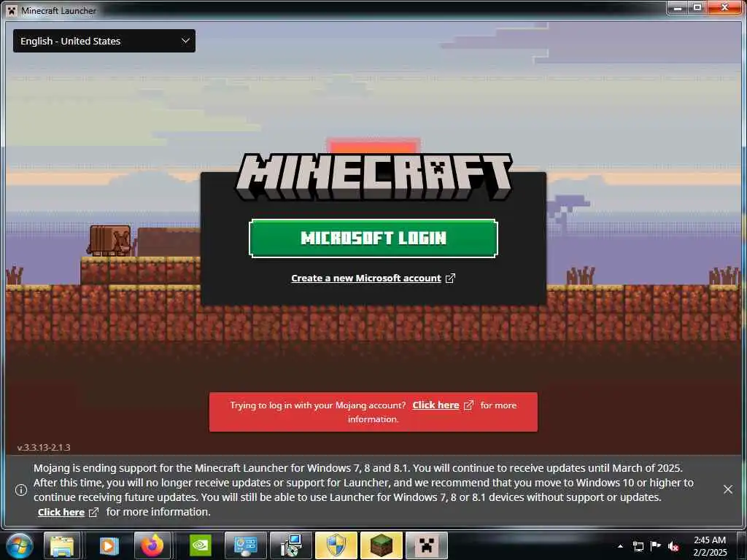Click the Minecraft Launcher title bar creeper icon
Screen dimensions: 747x560
12,10
